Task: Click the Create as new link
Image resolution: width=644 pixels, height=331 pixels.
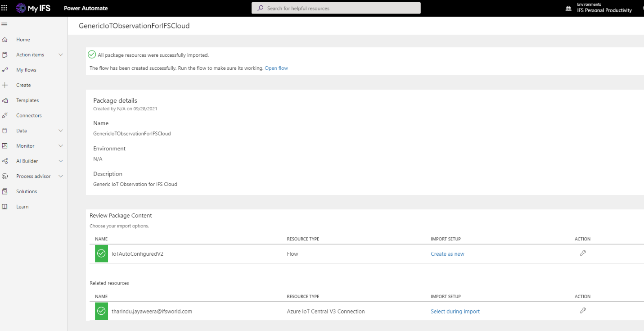Action: coord(447,254)
